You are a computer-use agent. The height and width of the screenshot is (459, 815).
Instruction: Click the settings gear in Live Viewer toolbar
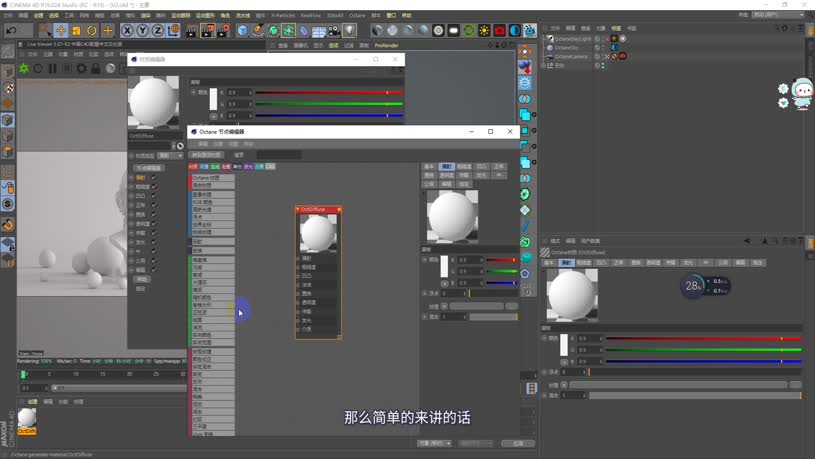(x=82, y=68)
